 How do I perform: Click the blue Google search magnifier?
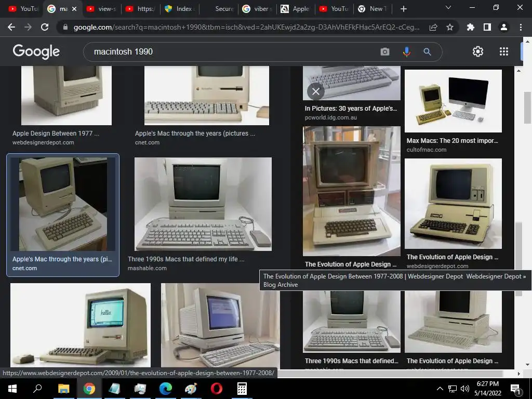pyautogui.click(x=427, y=52)
